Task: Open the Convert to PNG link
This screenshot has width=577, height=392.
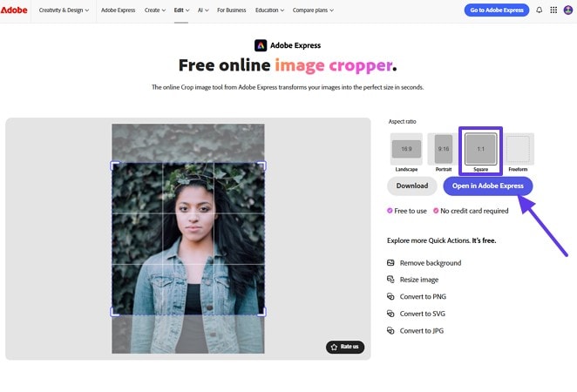Action: pyautogui.click(x=424, y=296)
